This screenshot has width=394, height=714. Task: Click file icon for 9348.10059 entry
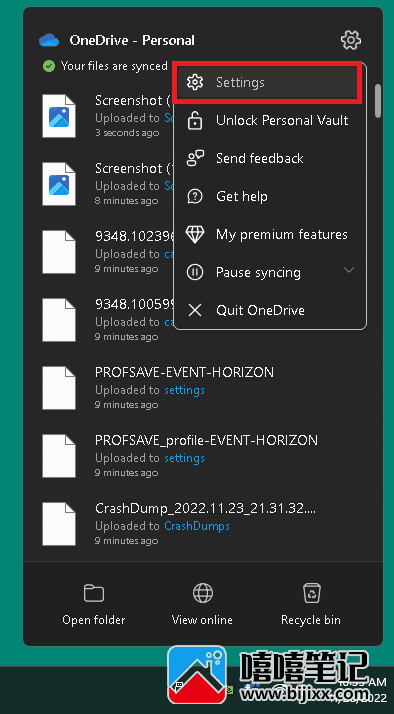[x=59, y=320]
